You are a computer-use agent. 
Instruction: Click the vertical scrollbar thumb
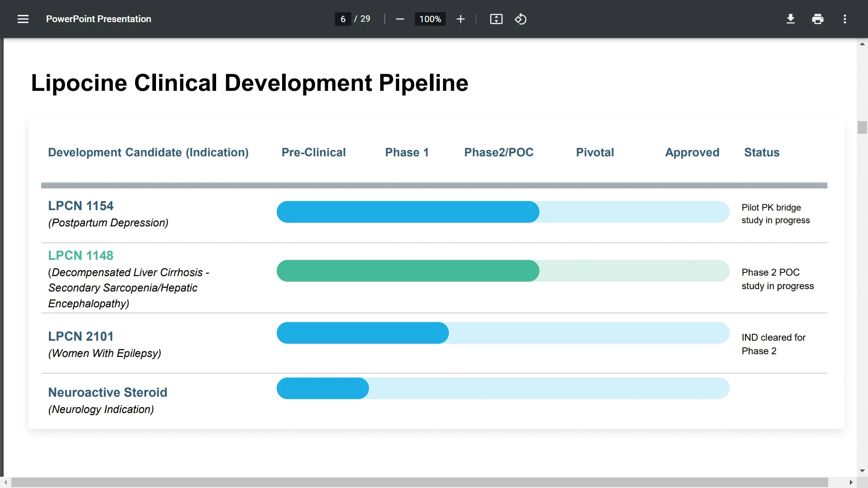(862, 127)
